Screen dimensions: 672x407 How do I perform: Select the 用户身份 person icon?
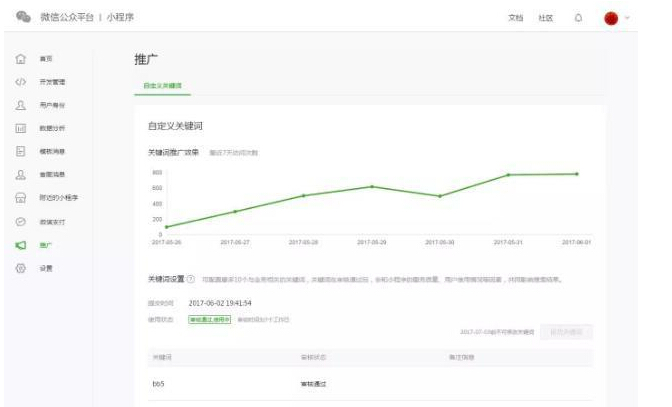[x=21, y=105]
